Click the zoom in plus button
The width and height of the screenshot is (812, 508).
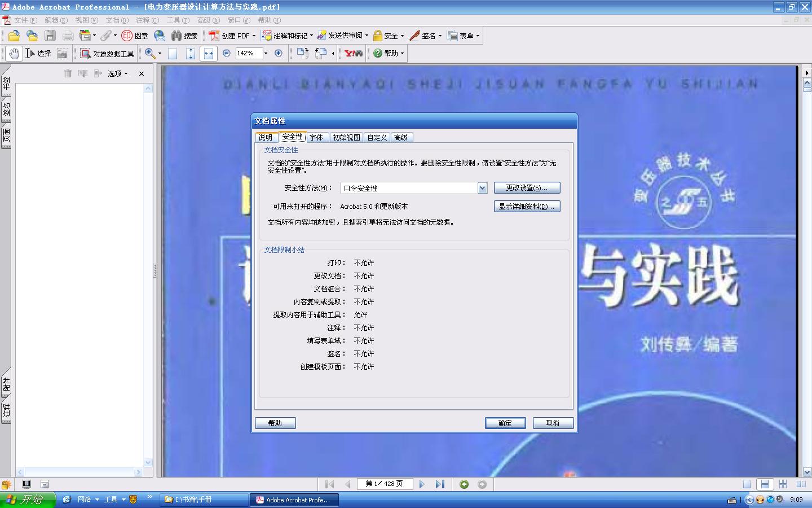click(x=279, y=53)
